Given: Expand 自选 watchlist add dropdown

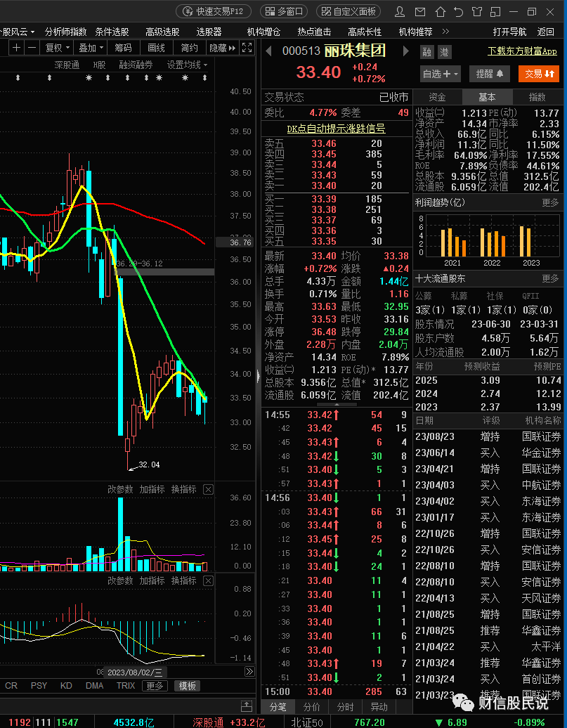Looking at the screenshot, I should (x=441, y=74).
